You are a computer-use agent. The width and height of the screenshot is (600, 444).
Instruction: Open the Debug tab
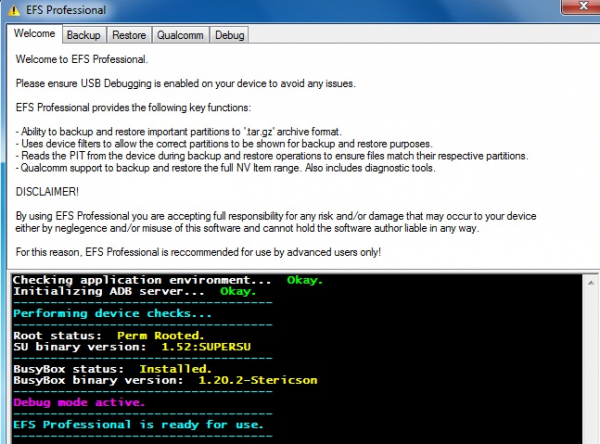(229, 35)
